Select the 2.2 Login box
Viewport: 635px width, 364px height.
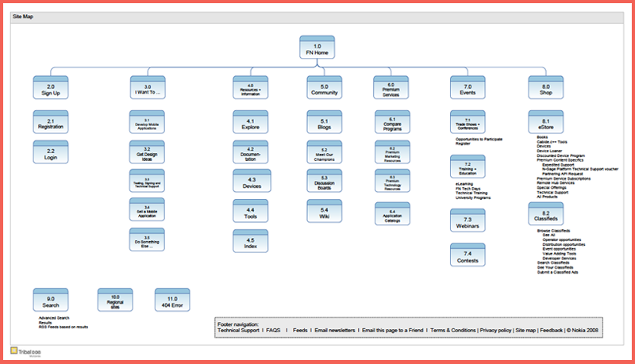[51, 152]
